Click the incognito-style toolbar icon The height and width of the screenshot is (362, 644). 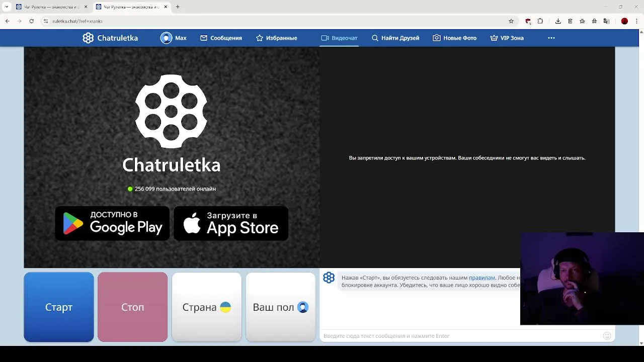tap(594, 21)
